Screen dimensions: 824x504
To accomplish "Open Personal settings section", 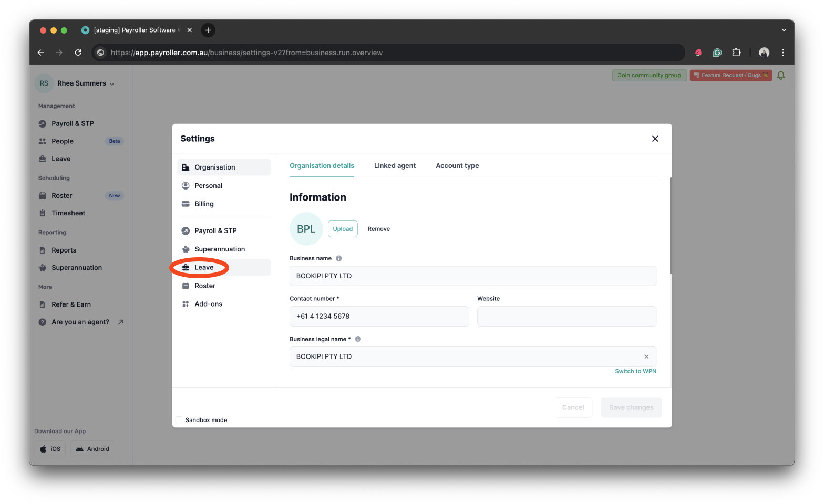I will pyautogui.click(x=224, y=185).
